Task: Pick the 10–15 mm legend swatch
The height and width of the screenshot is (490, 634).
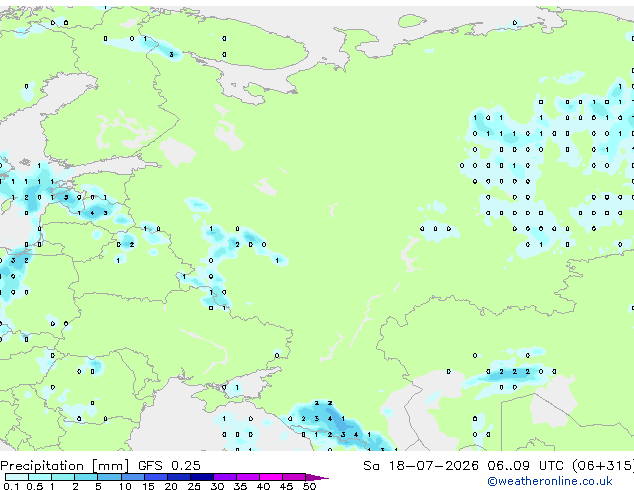Action: pos(133,477)
